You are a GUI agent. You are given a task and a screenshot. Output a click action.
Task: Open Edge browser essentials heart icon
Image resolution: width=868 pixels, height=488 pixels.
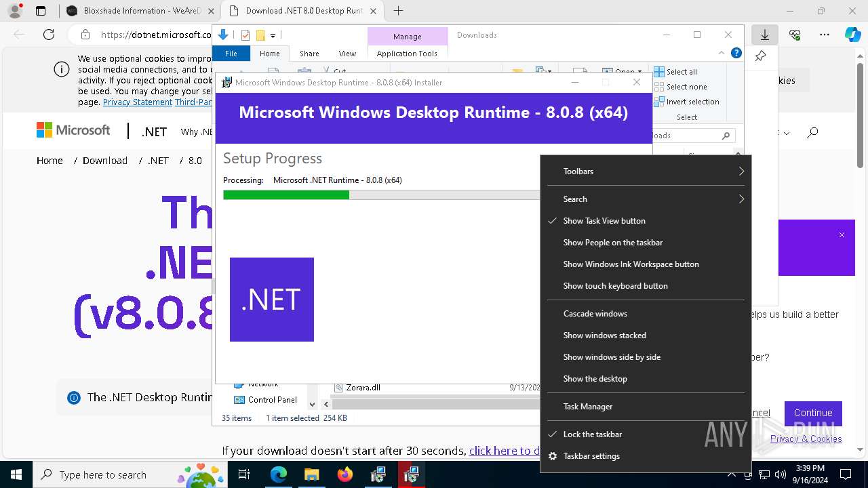[x=795, y=35]
